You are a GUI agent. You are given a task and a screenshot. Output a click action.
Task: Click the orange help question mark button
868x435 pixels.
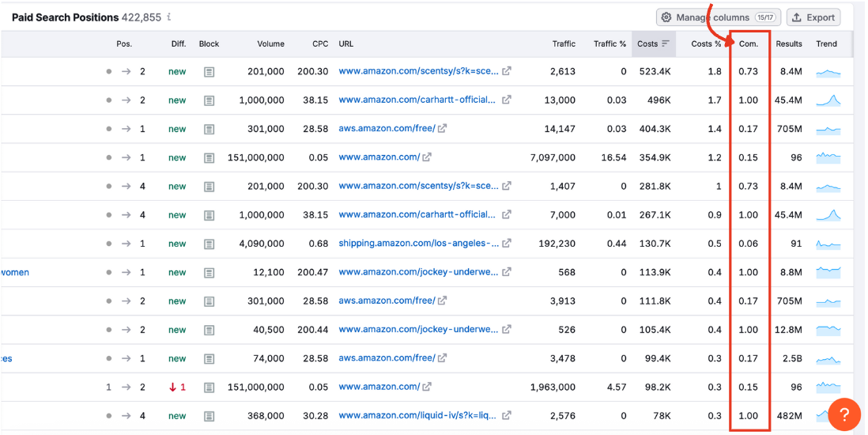[843, 414]
